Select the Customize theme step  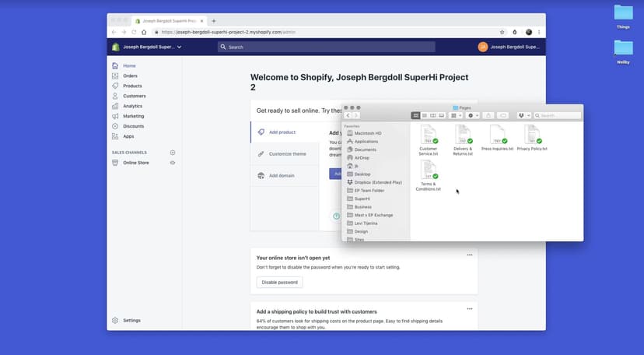click(x=287, y=154)
